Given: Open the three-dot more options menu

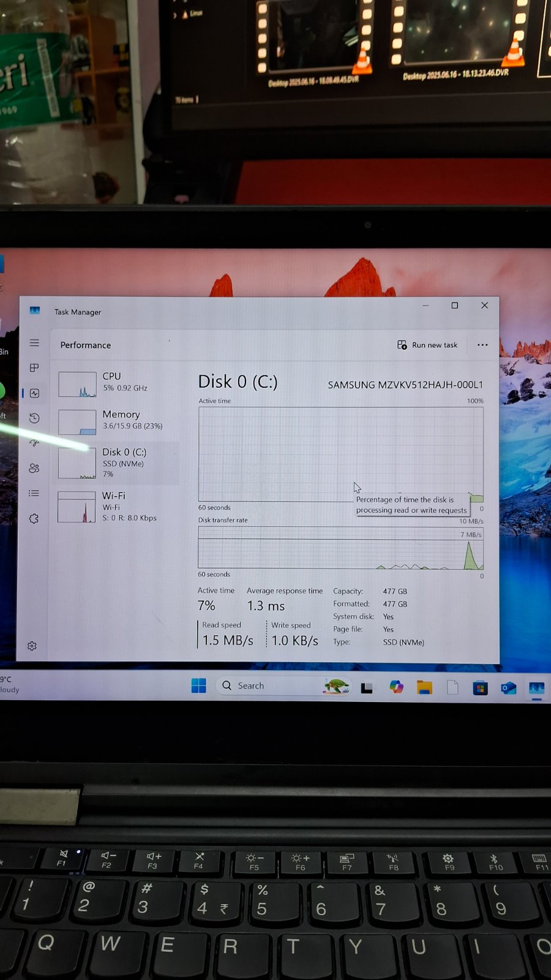Looking at the screenshot, I should coord(482,345).
